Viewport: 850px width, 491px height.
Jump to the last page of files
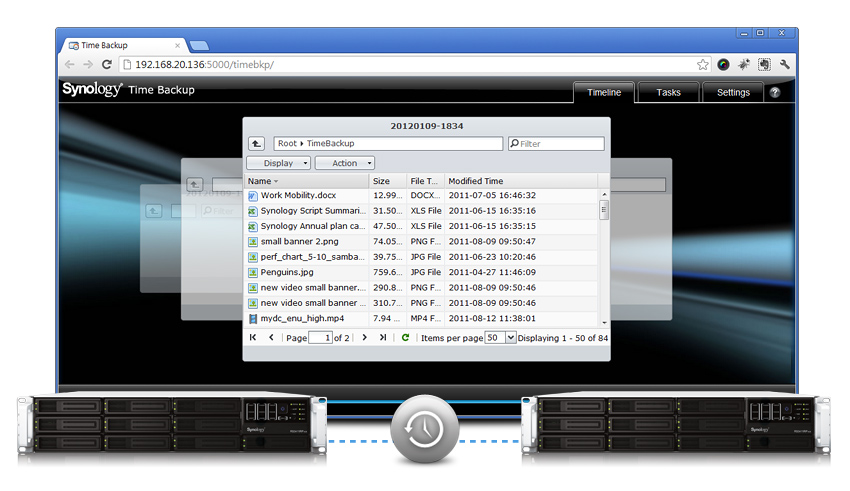tap(383, 338)
